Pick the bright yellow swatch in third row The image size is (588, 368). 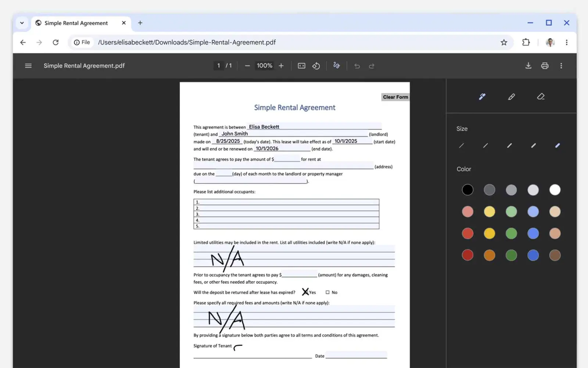pos(489,233)
